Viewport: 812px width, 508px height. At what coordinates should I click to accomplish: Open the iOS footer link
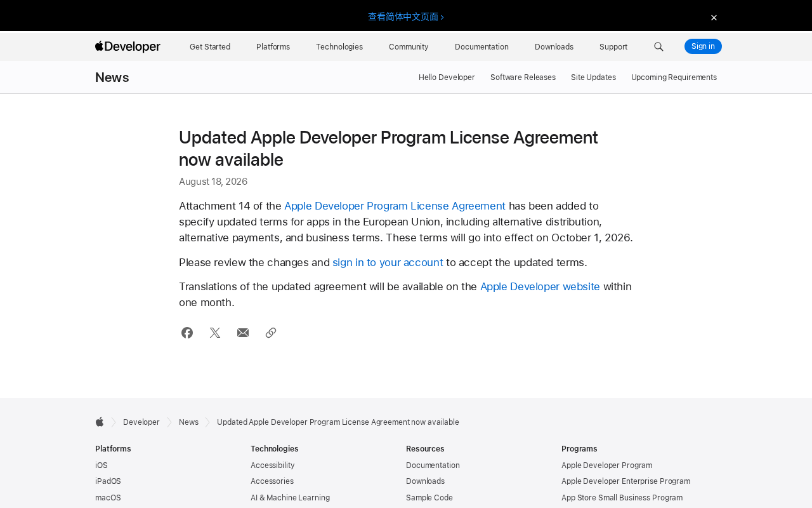[101, 465]
